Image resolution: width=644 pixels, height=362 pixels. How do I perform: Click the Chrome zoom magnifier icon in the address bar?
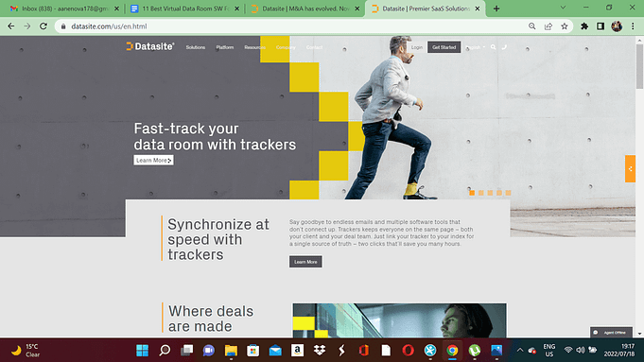(531, 26)
